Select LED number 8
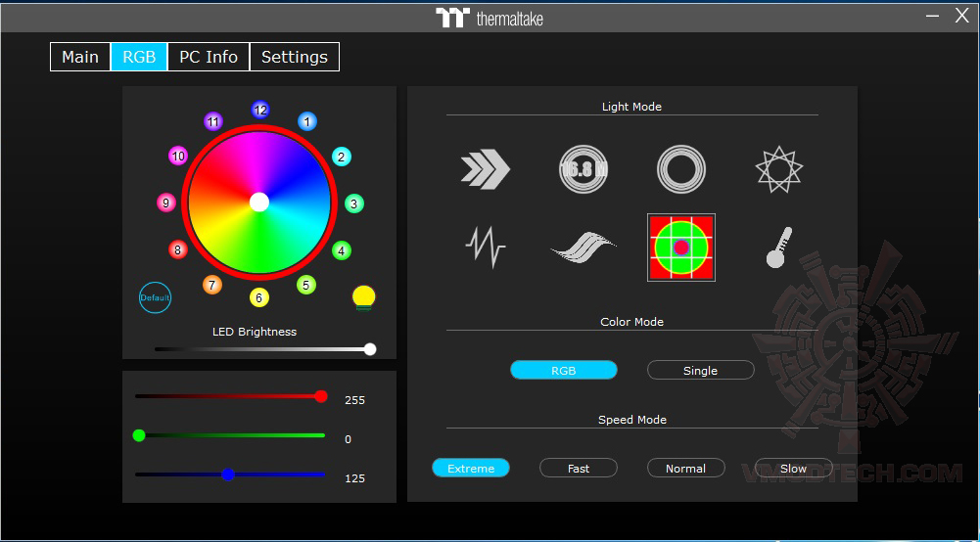980x542 pixels. tap(178, 249)
